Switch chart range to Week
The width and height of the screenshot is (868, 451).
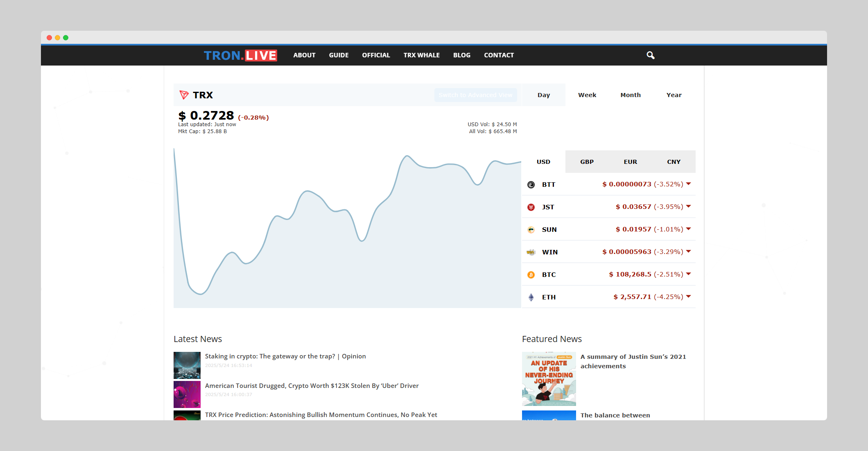click(x=587, y=95)
